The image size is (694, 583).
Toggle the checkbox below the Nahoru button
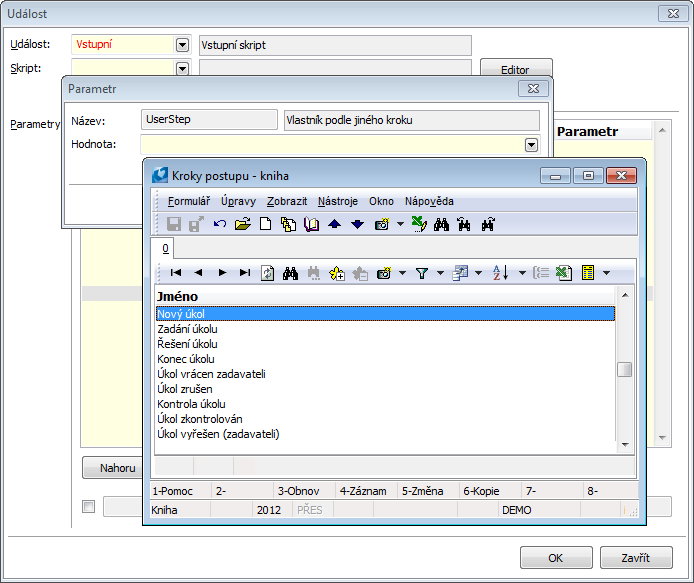[x=89, y=506]
